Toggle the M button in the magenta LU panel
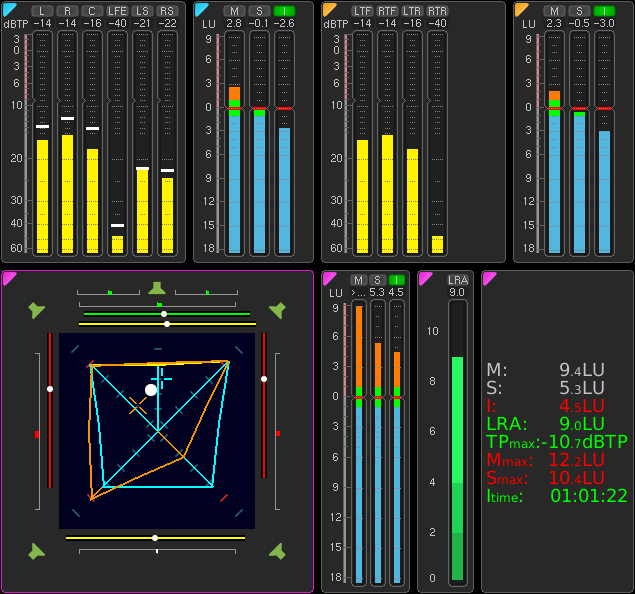Screen dimensions: 635x594 (358, 279)
